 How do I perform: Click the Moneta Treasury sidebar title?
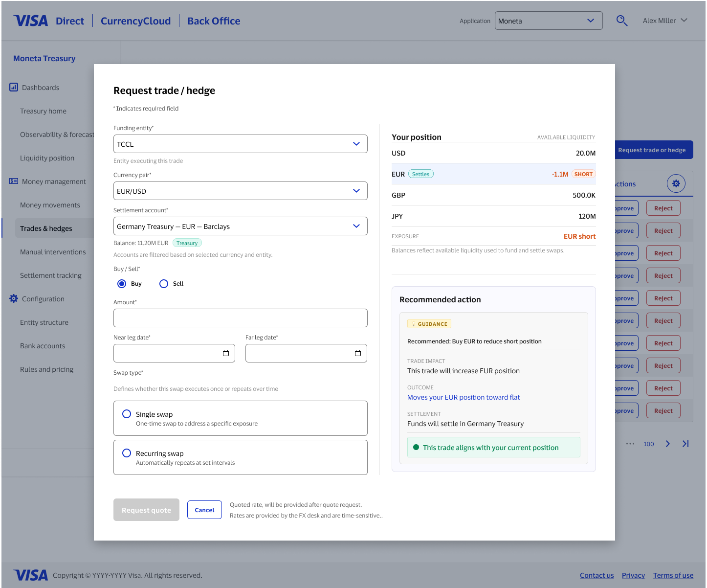(44, 58)
